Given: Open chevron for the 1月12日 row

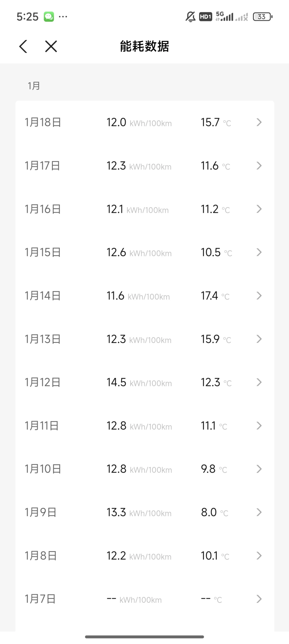Looking at the screenshot, I should (259, 382).
